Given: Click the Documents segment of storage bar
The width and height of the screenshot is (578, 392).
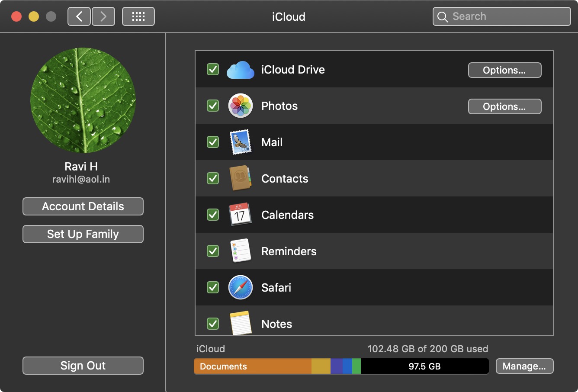Looking at the screenshot, I should [253, 366].
